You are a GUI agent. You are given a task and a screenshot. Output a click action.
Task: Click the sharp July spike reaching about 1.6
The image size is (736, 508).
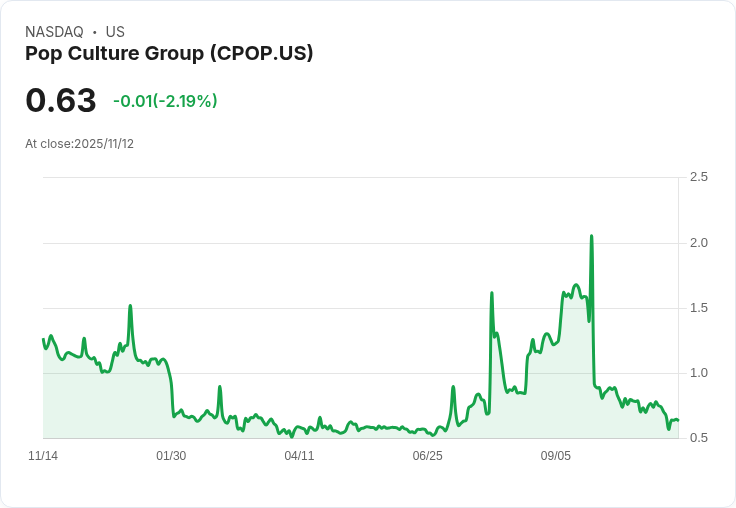click(x=492, y=294)
